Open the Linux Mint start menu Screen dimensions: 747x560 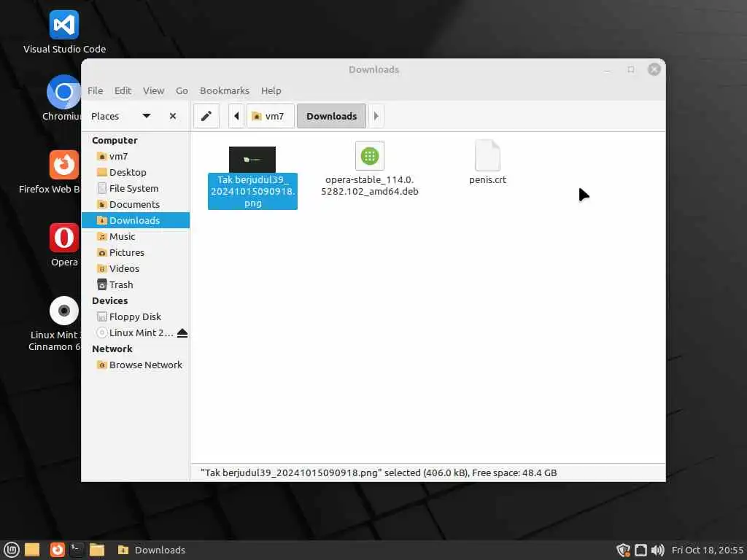point(11,550)
